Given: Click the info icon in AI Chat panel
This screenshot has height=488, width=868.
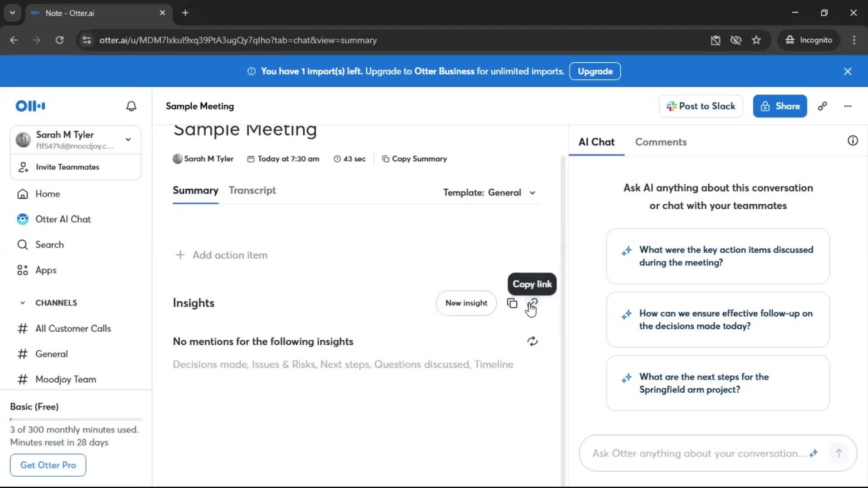Looking at the screenshot, I should tap(853, 141).
